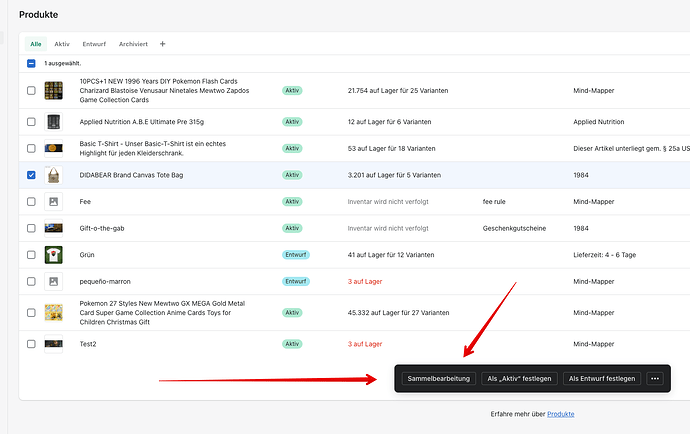This screenshot has width=690, height=434.
Task: Click the Sammelbearbeitung button
Action: tap(436, 378)
